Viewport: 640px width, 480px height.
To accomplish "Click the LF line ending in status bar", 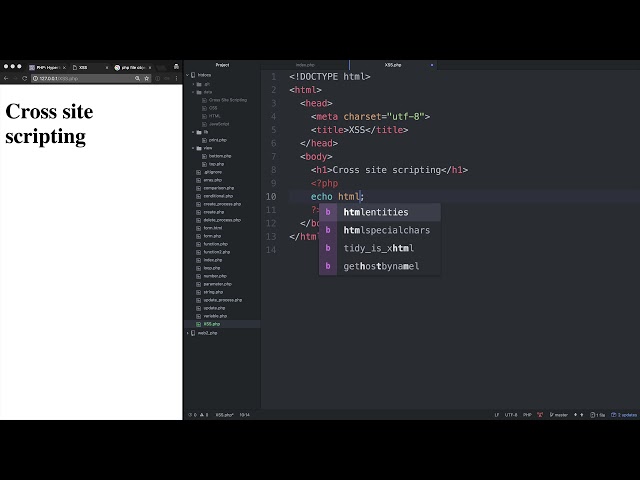I will 497,415.
